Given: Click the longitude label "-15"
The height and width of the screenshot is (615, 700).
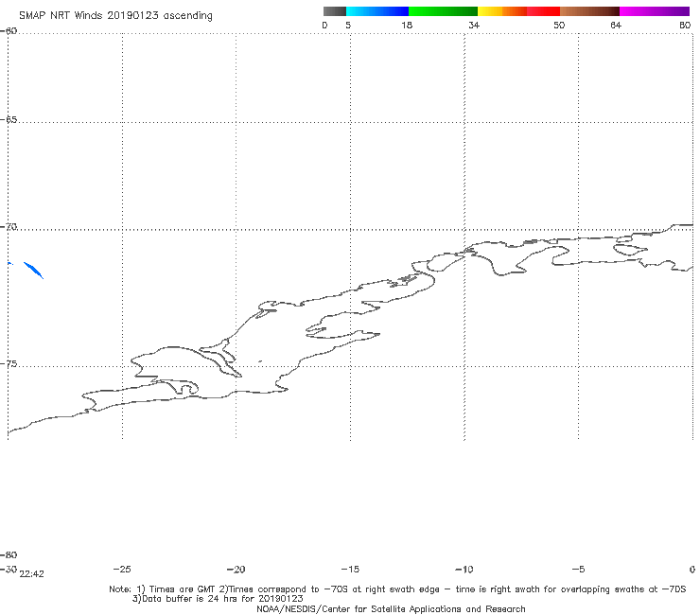Looking at the screenshot, I should coord(350,569).
